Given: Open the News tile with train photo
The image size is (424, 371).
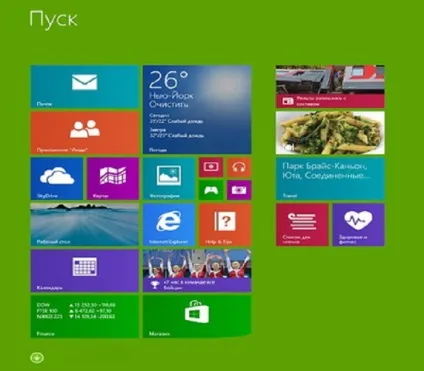Looking at the screenshot, I should point(330,87).
